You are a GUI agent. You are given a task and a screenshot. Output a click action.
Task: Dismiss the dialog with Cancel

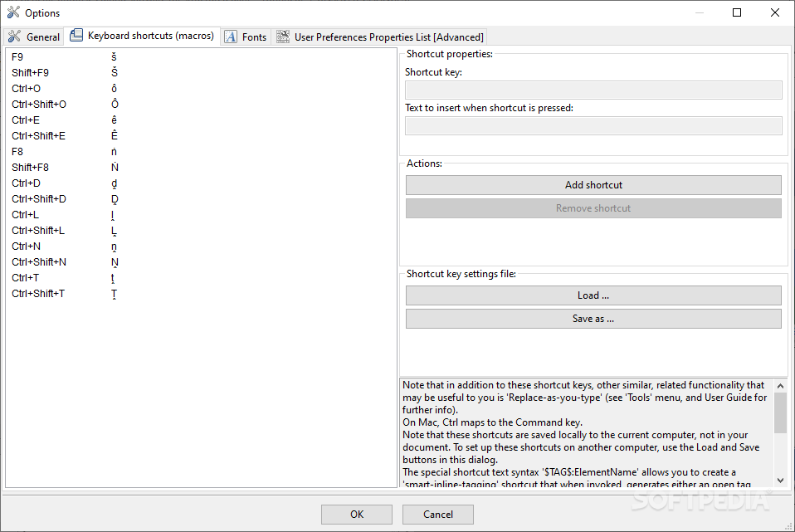pos(438,515)
